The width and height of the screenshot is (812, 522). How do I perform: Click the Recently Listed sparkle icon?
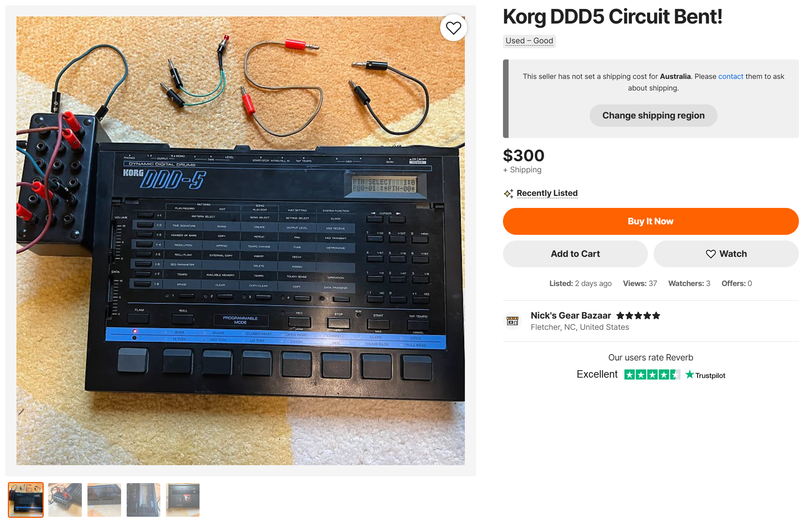(509, 193)
